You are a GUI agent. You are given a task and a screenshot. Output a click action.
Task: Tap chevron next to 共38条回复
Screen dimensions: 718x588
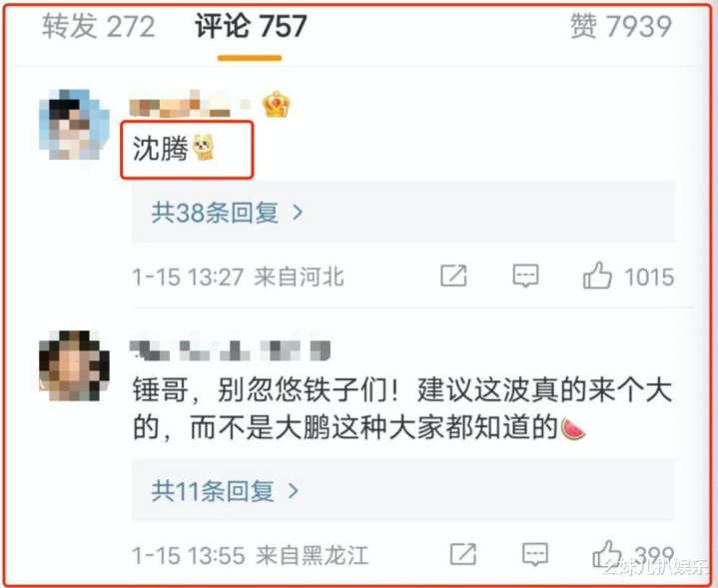[x=298, y=212]
